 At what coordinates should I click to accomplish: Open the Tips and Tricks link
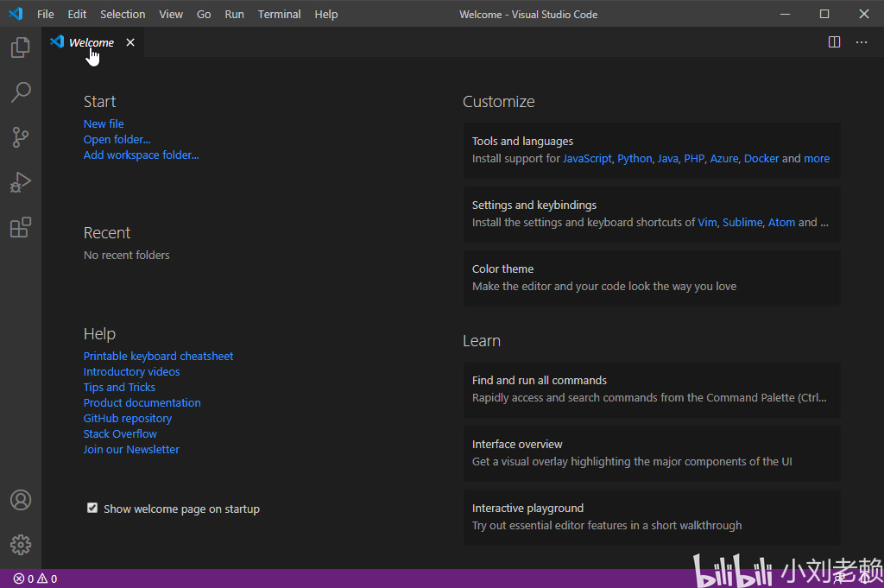119,388
